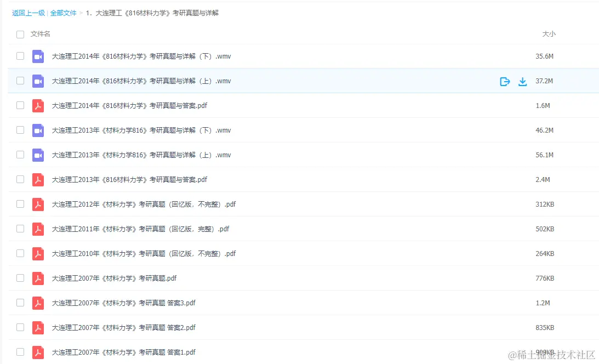This screenshot has width=599, height=364.
Task: Open the 全部文件 breadcrumb link
Action: tap(64, 13)
